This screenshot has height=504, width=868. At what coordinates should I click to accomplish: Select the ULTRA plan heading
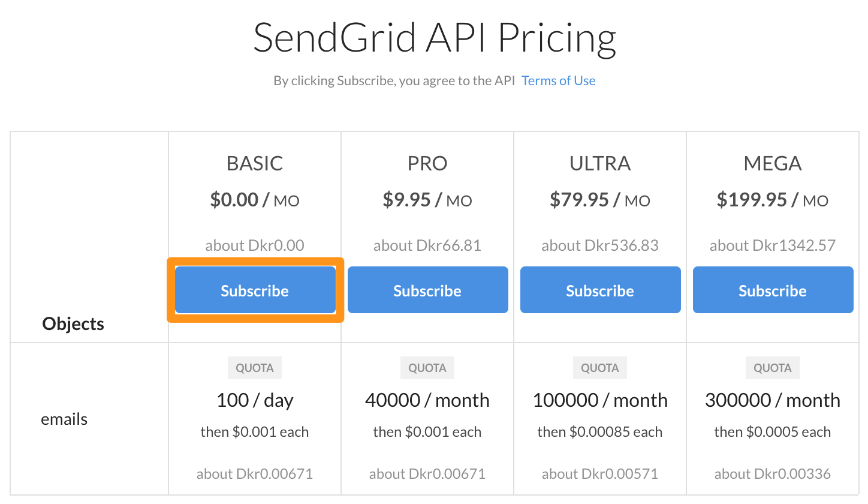pyautogui.click(x=600, y=163)
